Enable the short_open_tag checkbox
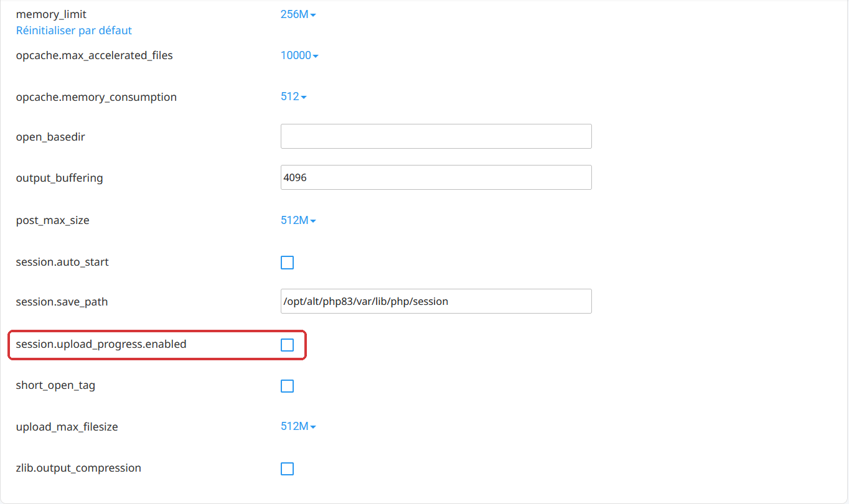This screenshot has height=504, width=849. (x=287, y=386)
